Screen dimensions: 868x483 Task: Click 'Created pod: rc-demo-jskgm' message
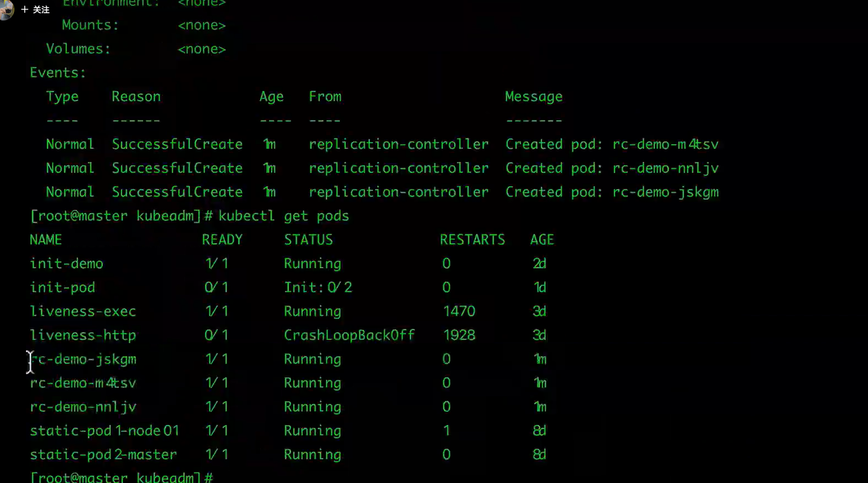pos(612,192)
